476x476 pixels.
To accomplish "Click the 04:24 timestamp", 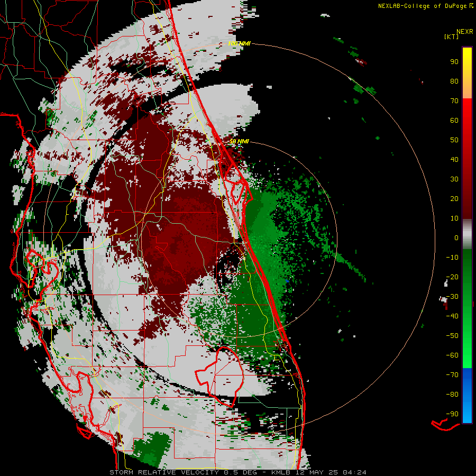I will click(354, 472).
